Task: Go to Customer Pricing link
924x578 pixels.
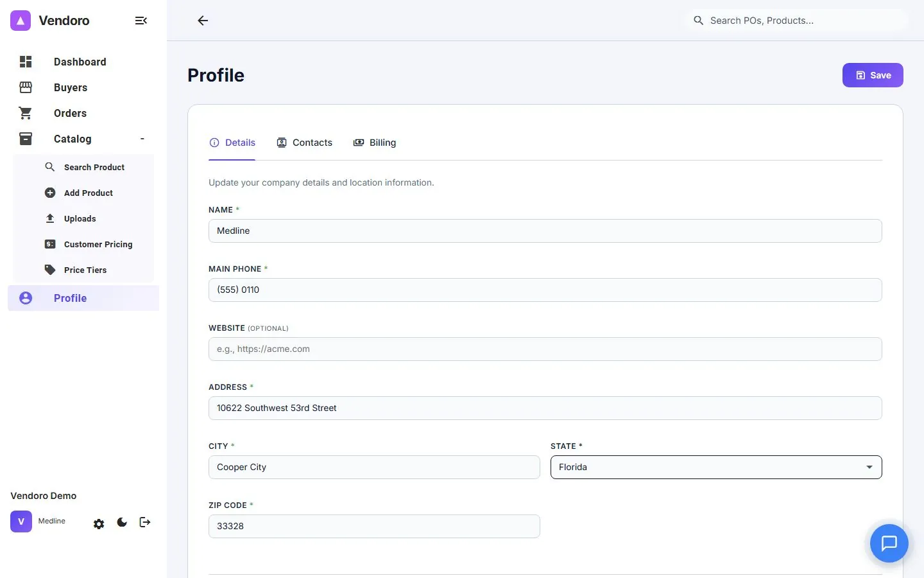Action: [98, 244]
